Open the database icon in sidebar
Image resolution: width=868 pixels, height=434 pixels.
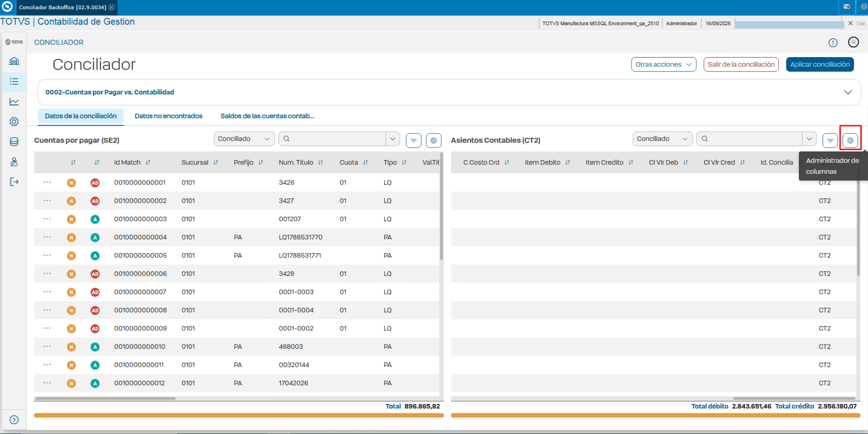pyautogui.click(x=14, y=142)
